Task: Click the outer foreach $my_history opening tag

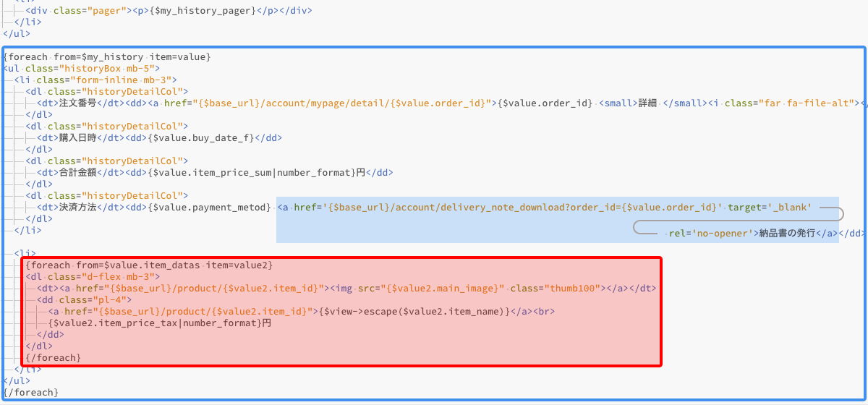Action: (x=107, y=56)
